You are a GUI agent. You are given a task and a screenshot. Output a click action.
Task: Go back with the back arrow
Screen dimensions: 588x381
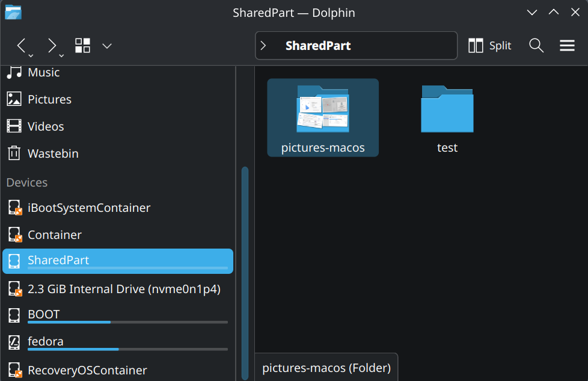click(x=22, y=45)
